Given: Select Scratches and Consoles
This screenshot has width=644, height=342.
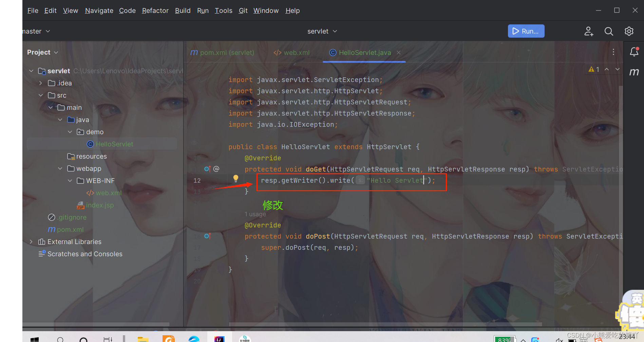Looking at the screenshot, I should click(80, 254).
